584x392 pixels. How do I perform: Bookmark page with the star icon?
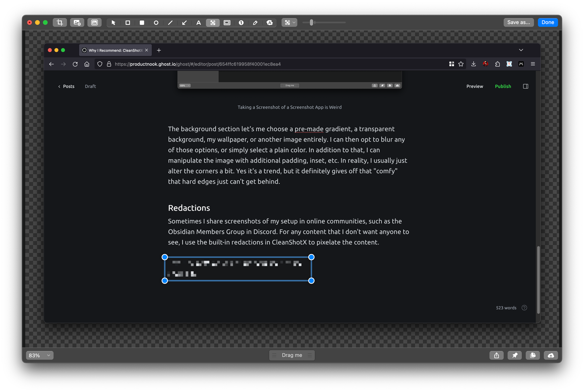click(x=461, y=64)
